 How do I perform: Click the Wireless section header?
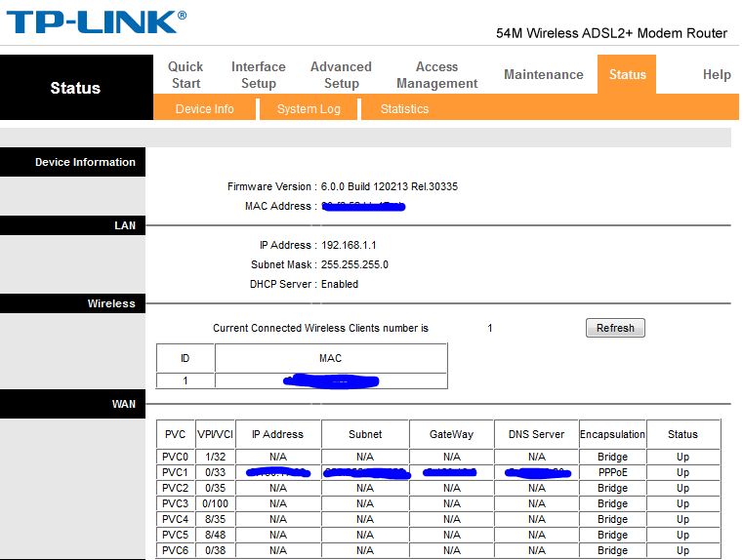[x=72, y=303]
